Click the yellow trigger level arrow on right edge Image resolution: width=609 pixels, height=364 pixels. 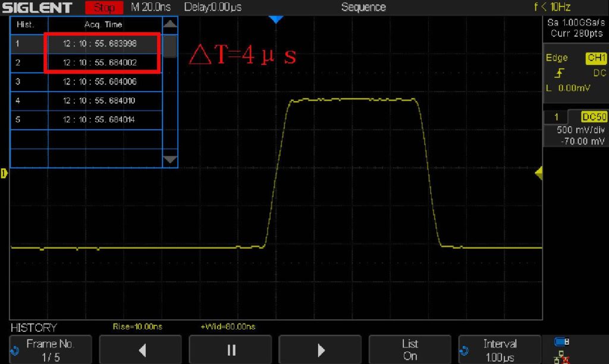539,173
